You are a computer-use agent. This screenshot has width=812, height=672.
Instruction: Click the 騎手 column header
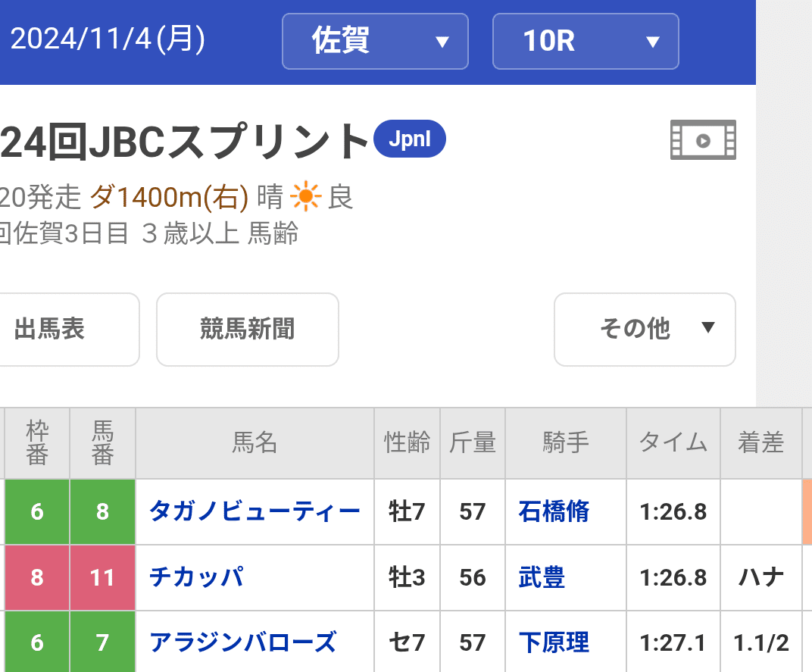tap(565, 442)
